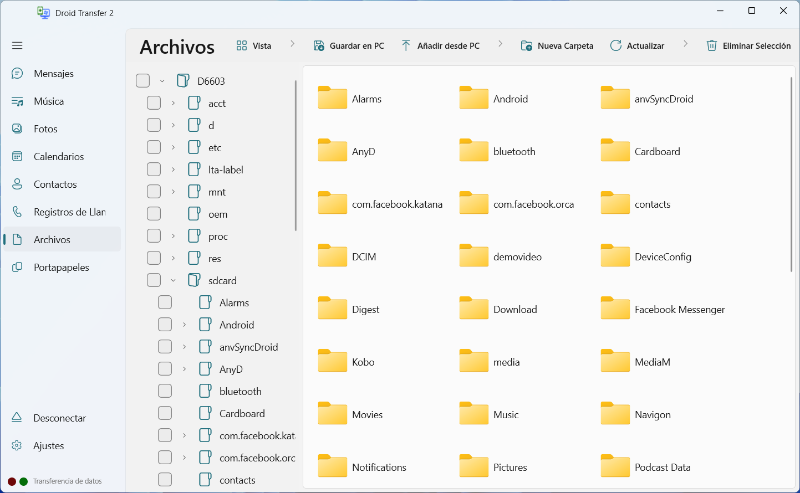Expand the d tree node

coord(173,125)
